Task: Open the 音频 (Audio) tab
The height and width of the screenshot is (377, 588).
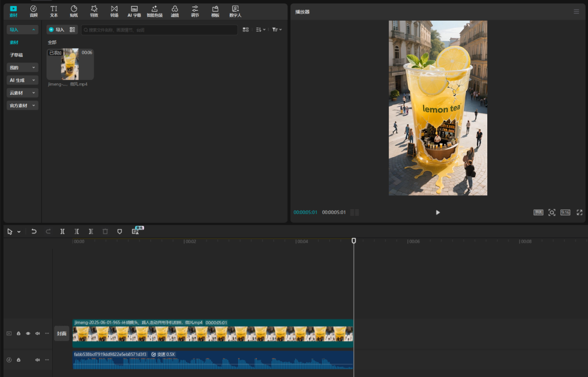Action: point(33,11)
